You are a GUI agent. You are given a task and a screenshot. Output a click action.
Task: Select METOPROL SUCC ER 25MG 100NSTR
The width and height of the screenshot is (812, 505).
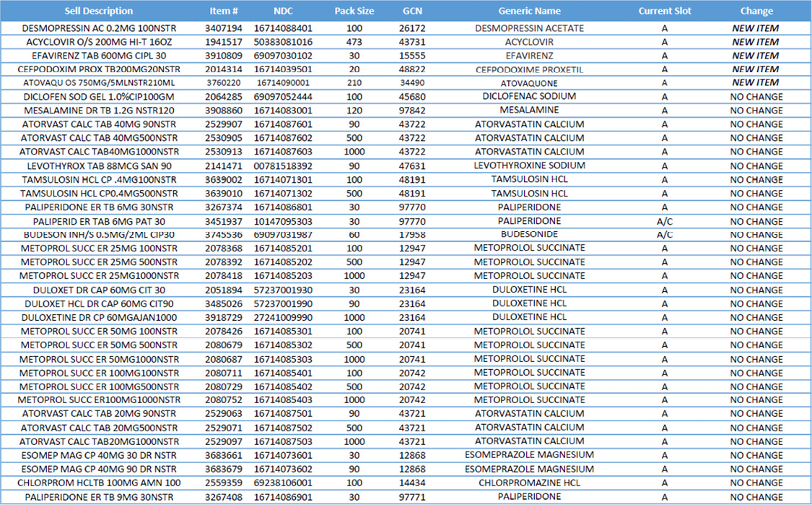pos(98,249)
